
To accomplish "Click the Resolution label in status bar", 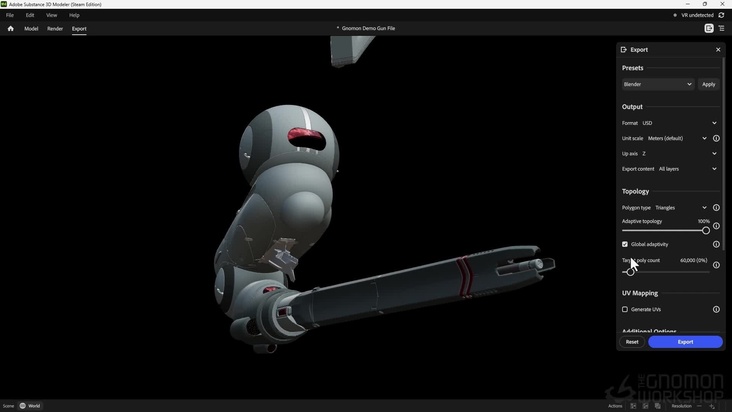I will coord(682,406).
